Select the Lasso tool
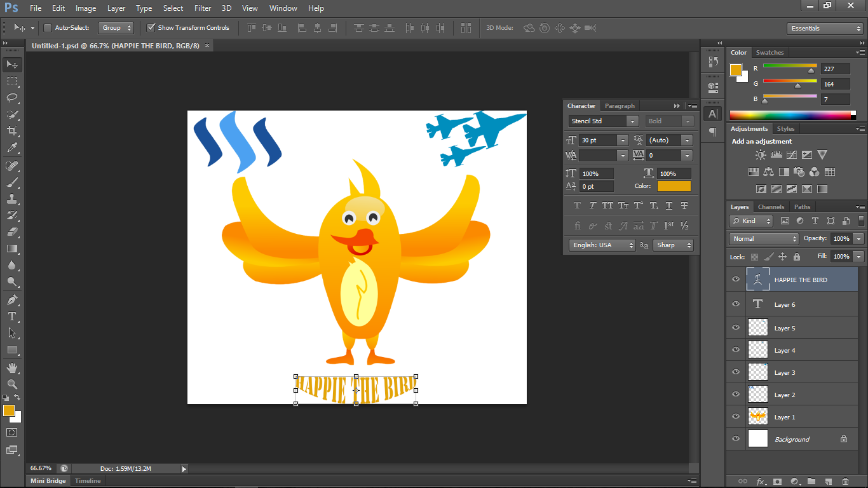 [x=12, y=98]
